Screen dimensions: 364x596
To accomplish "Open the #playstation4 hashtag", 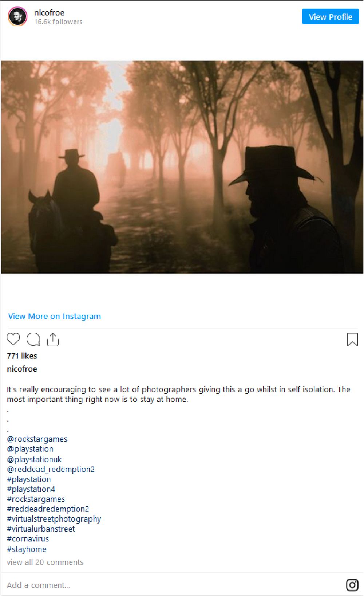I will coord(31,489).
